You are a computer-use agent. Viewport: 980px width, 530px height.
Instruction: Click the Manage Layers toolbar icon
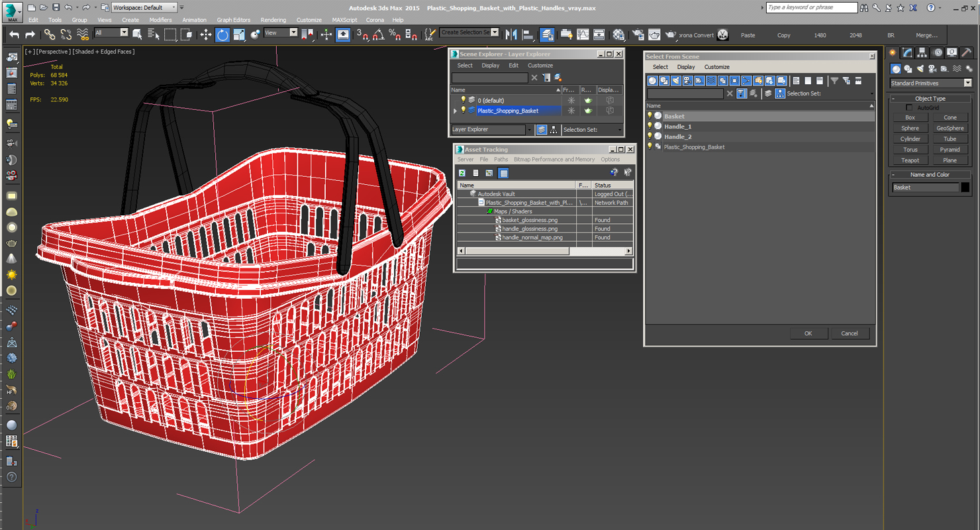click(x=547, y=35)
